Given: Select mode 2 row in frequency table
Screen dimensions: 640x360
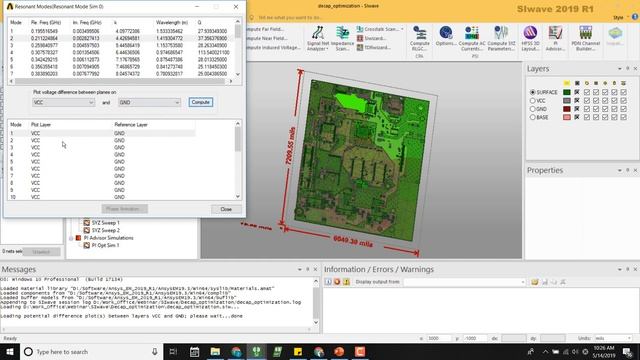Looking at the screenshot, I should 121,38.
